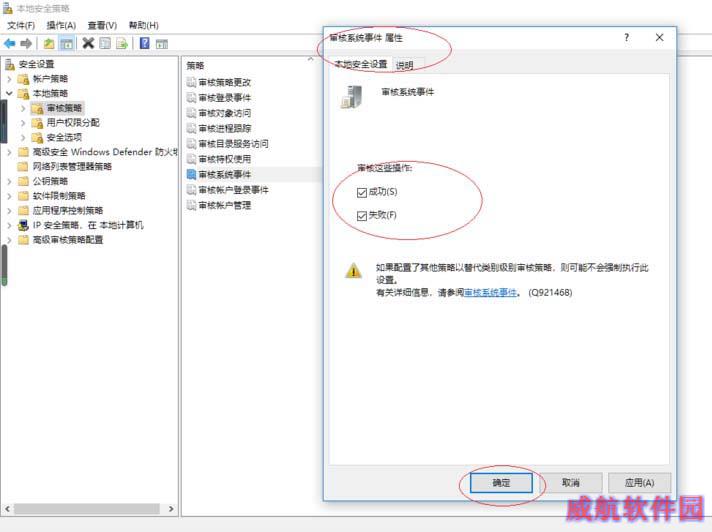Click the 应用(A) button
This screenshot has height=532, width=712.
pyautogui.click(x=639, y=483)
